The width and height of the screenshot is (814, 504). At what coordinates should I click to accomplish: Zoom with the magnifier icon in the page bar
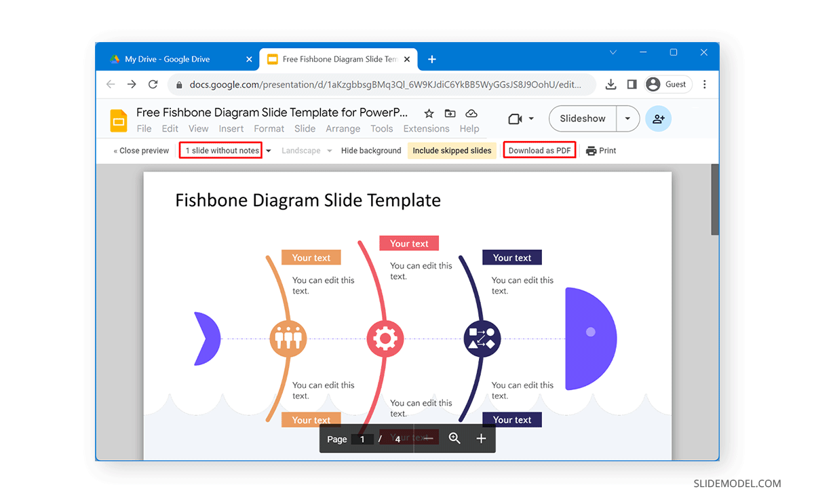(x=454, y=438)
